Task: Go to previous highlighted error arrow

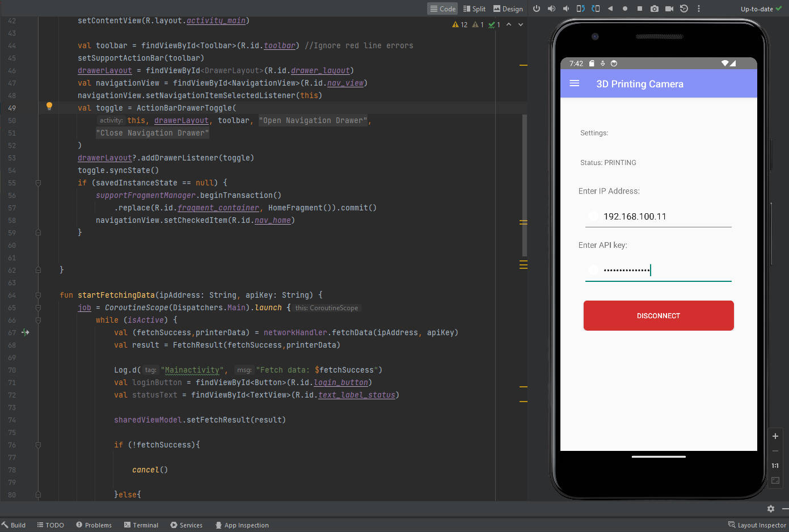Action: click(x=509, y=24)
